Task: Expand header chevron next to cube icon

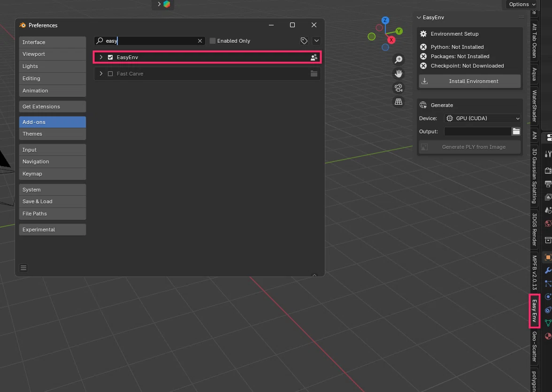Action: (159, 4)
